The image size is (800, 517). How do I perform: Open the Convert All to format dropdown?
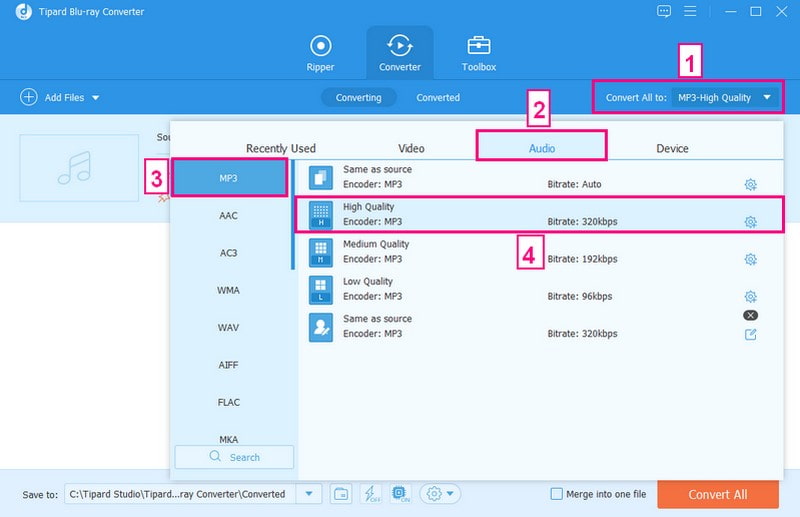coord(724,97)
